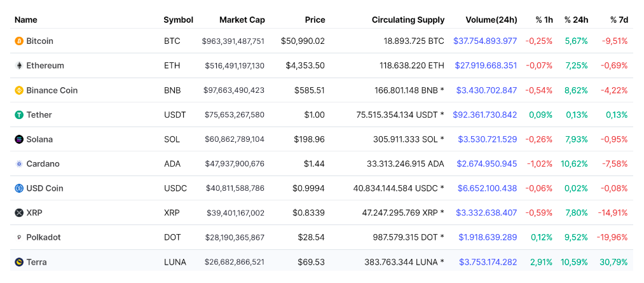Click the Binance Coin logo icon
The image size is (644, 283).
click(x=19, y=90)
